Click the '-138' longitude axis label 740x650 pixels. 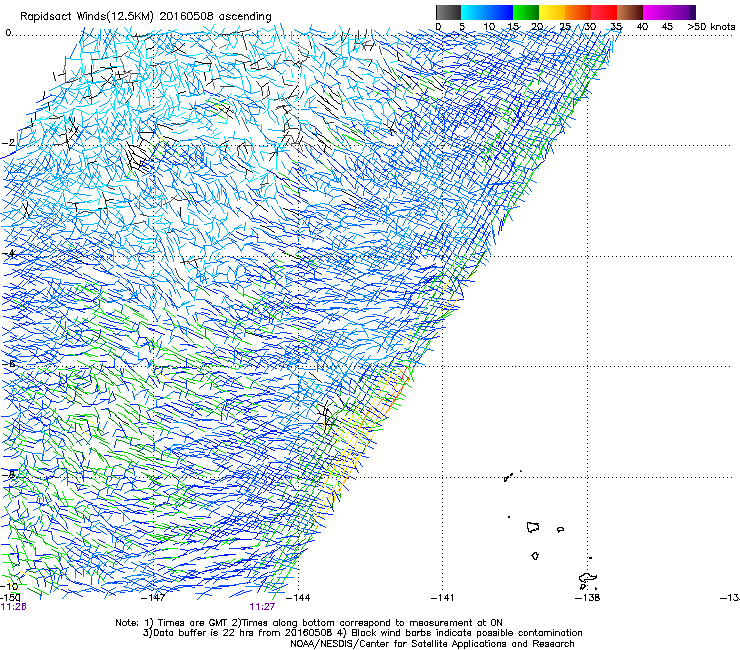tap(588, 598)
